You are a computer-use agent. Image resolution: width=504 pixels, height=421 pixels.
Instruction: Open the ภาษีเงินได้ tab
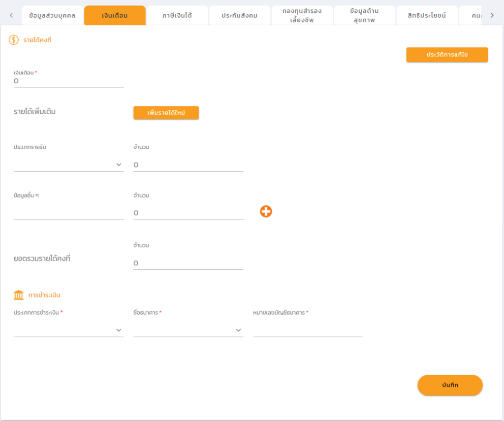177,16
